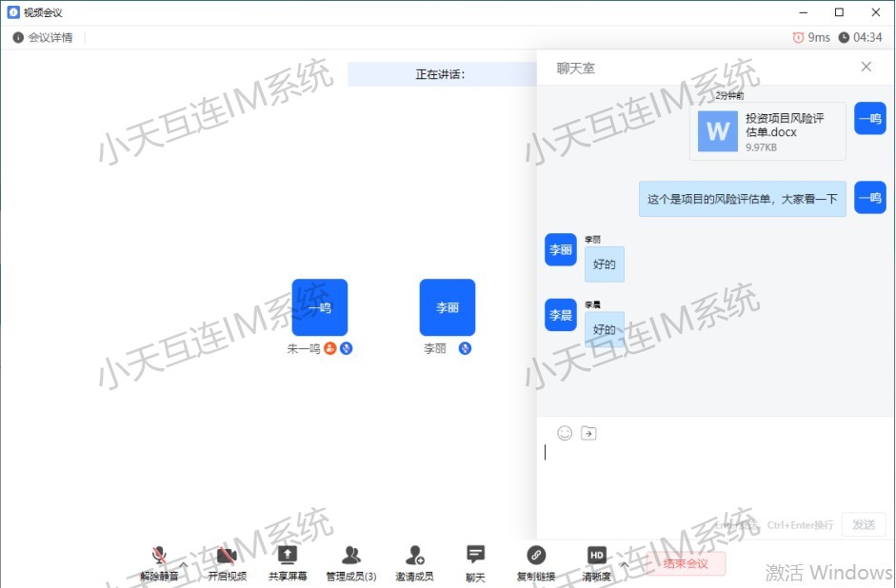
Task: Select 朱一鸣's participant avatar tile
Action: point(319,307)
